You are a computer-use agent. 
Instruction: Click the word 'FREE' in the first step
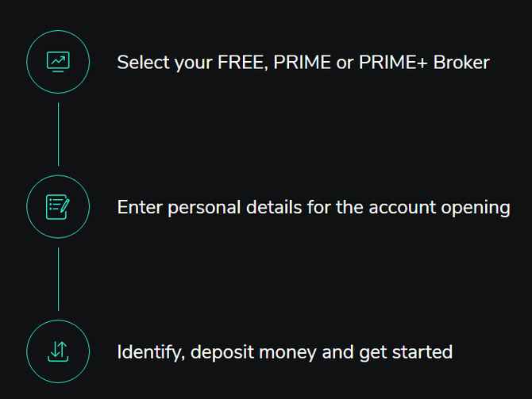(x=239, y=62)
